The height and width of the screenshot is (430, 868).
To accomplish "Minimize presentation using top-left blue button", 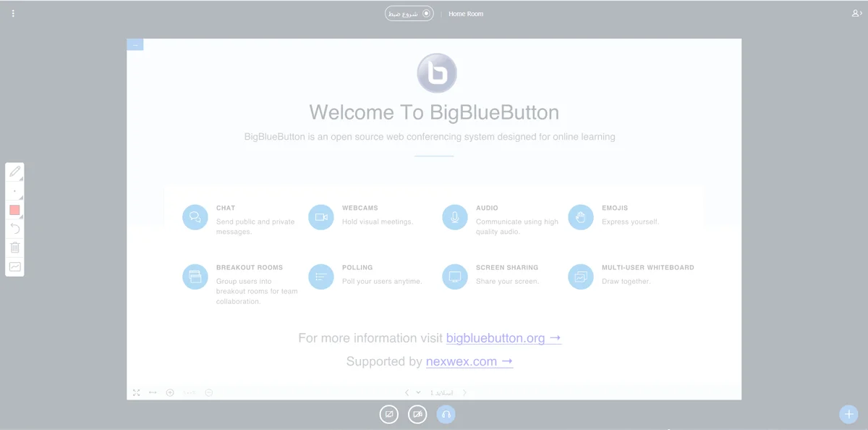I will [135, 45].
